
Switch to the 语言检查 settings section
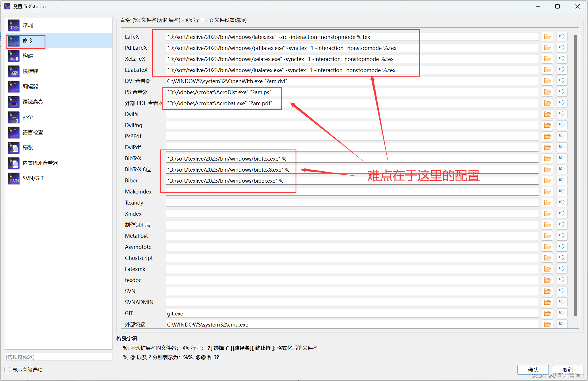[x=13, y=132]
